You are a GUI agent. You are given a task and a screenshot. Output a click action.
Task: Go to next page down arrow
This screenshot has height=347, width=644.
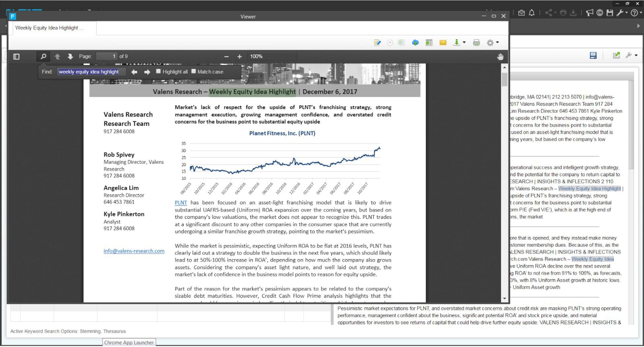(70, 57)
